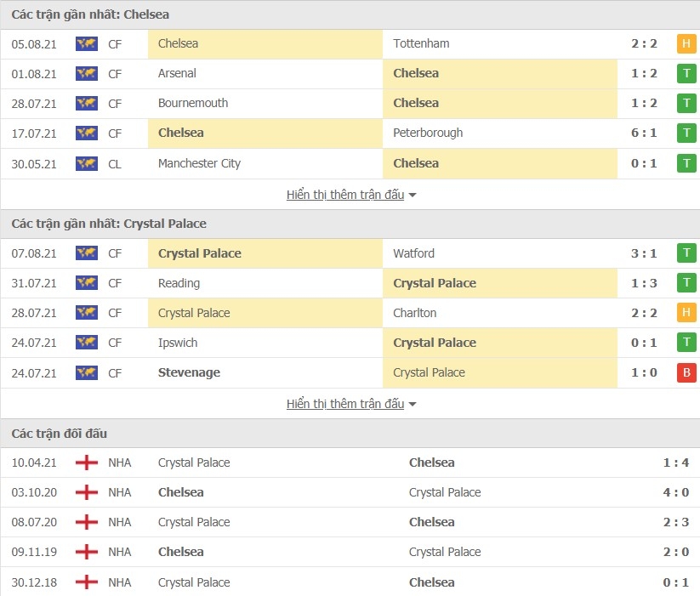
Task: Expand more Chelsea matches via Hiển thị thêm trận đấu
Action: click(x=345, y=195)
